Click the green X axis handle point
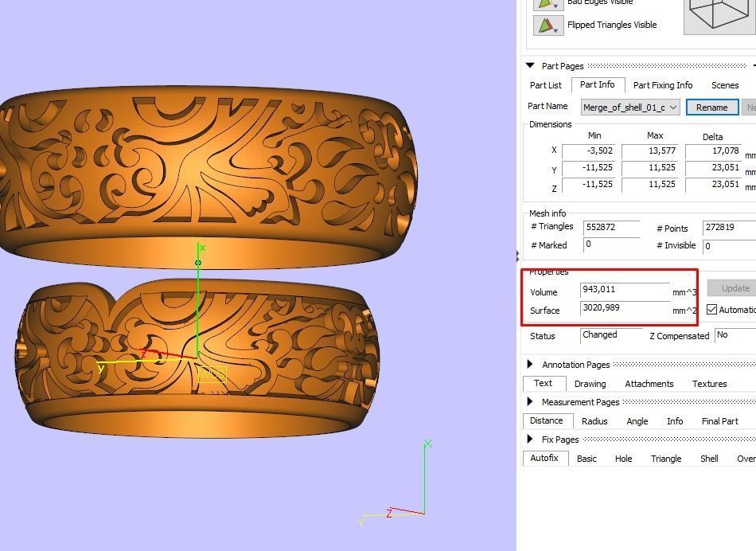Image resolution: width=756 pixels, height=551 pixels. click(x=198, y=263)
